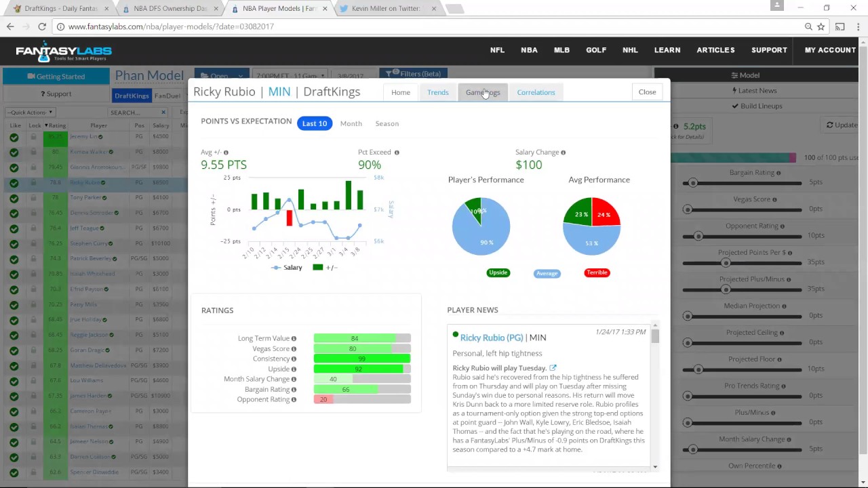Select the Last 10 time range

[315, 123]
